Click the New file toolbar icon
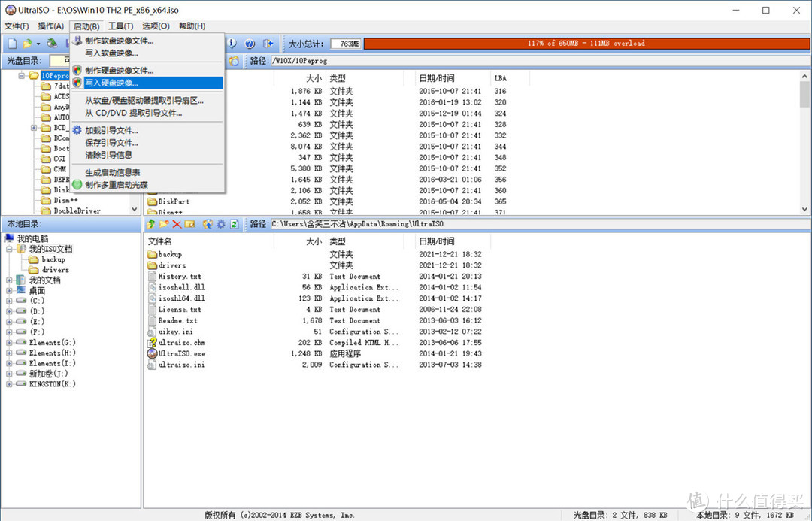The height and width of the screenshot is (521, 812). click(13, 44)
